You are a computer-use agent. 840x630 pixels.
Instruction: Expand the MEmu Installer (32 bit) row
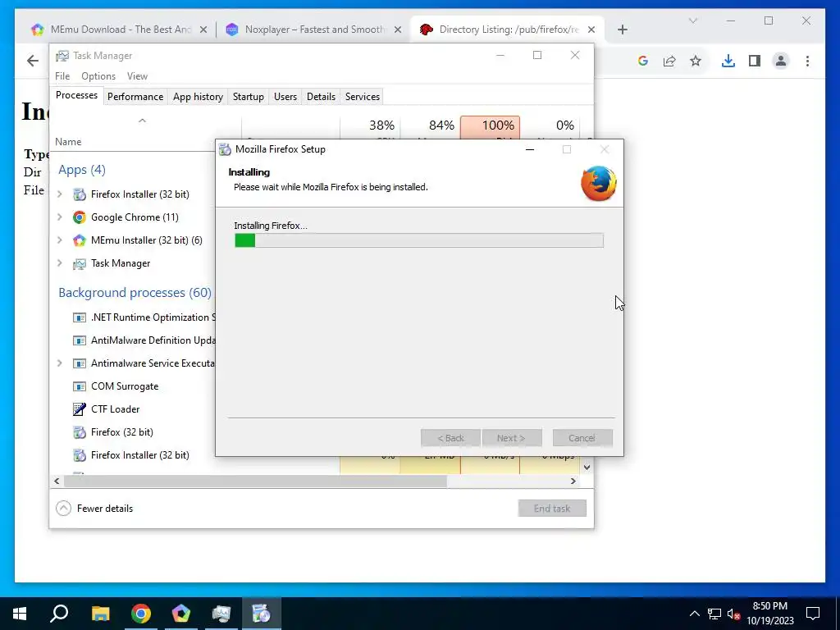[x=59, y=240]
